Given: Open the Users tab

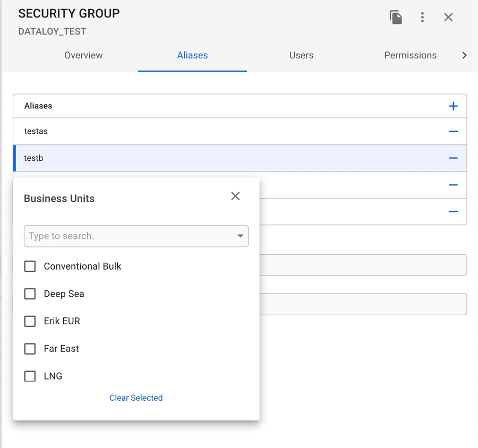Looking at the screenshot, I should [x=301, y=55].
